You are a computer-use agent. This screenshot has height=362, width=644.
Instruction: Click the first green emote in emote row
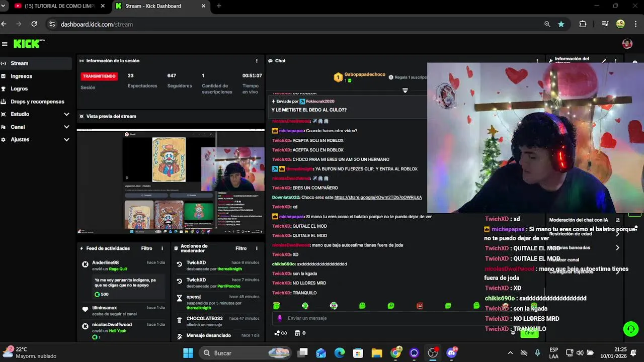pyautogui.click(x=276, y=306)
